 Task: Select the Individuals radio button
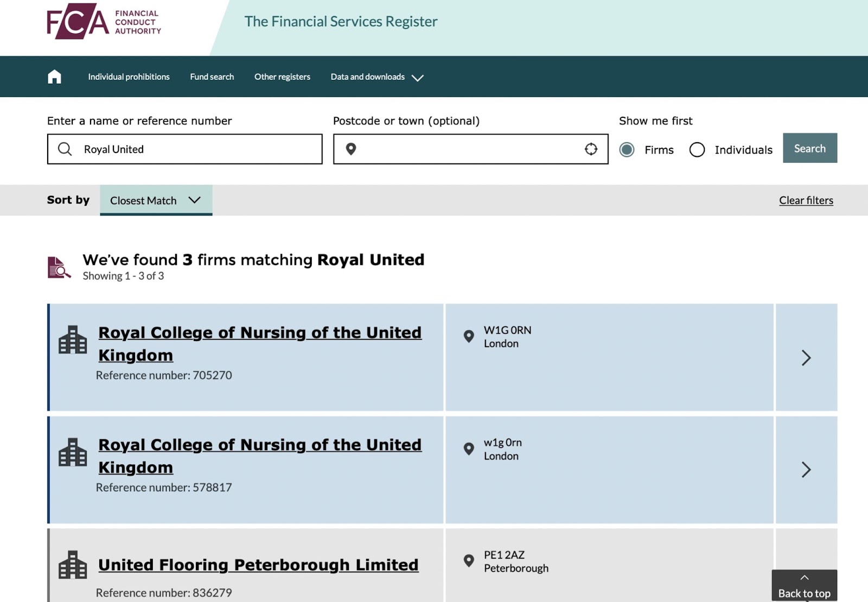pos(697,149)
